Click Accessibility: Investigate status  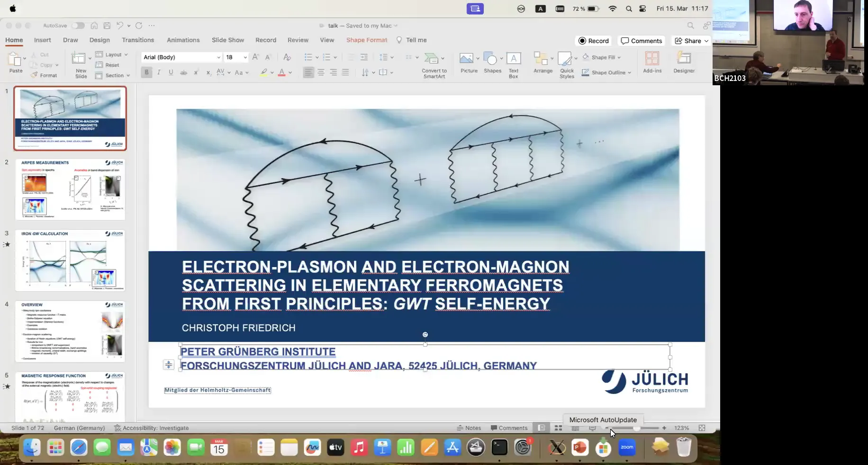click(152, 428)
